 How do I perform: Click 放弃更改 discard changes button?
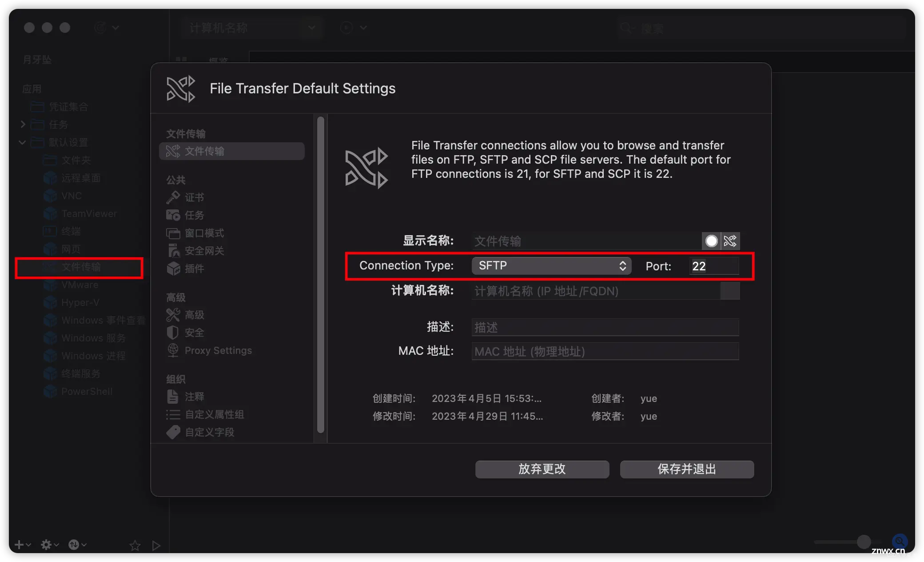[x=541, y=469]
